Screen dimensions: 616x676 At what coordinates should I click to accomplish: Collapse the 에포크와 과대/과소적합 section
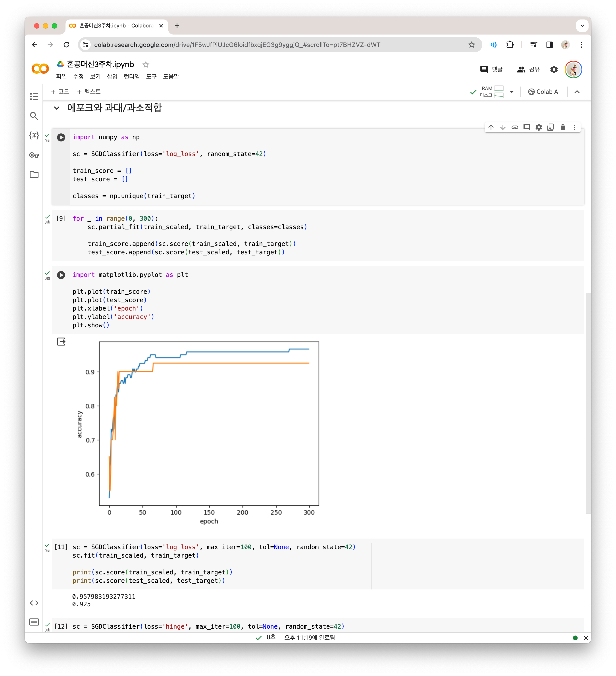pyautogui.click(x=57, y=108)
